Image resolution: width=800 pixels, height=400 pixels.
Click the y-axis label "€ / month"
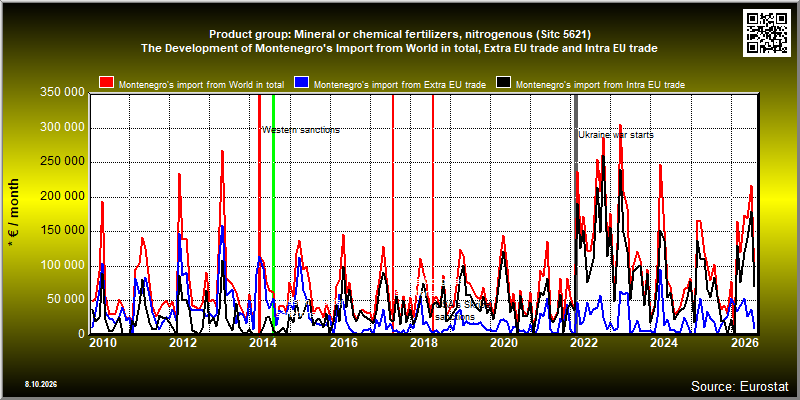(x=14, y=212)
